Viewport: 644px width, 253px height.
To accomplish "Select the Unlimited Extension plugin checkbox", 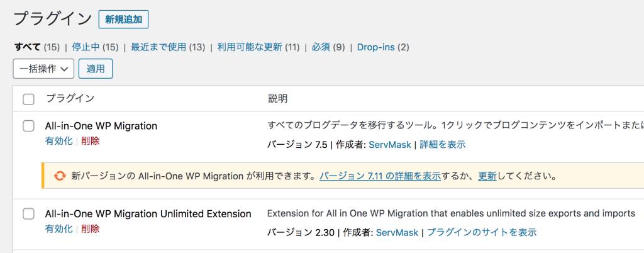I will [x=28, y=214].
